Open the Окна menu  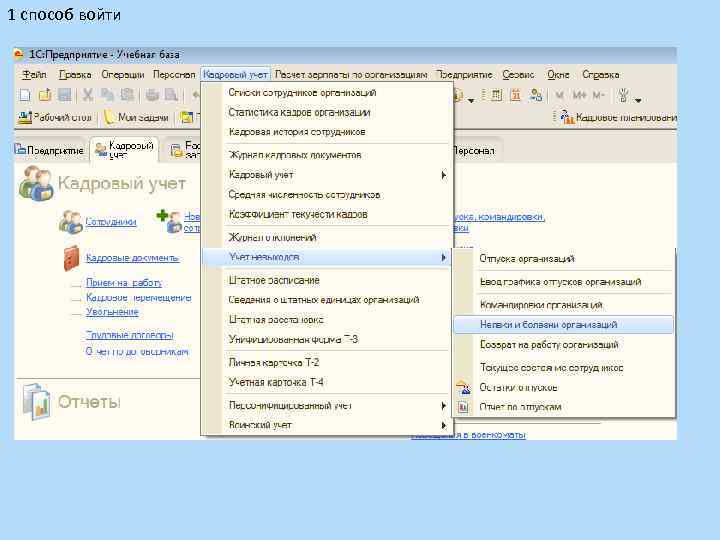[558, 74]
